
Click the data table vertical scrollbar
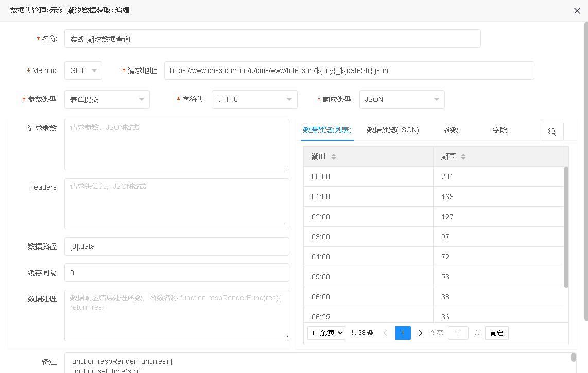[566, 226]
